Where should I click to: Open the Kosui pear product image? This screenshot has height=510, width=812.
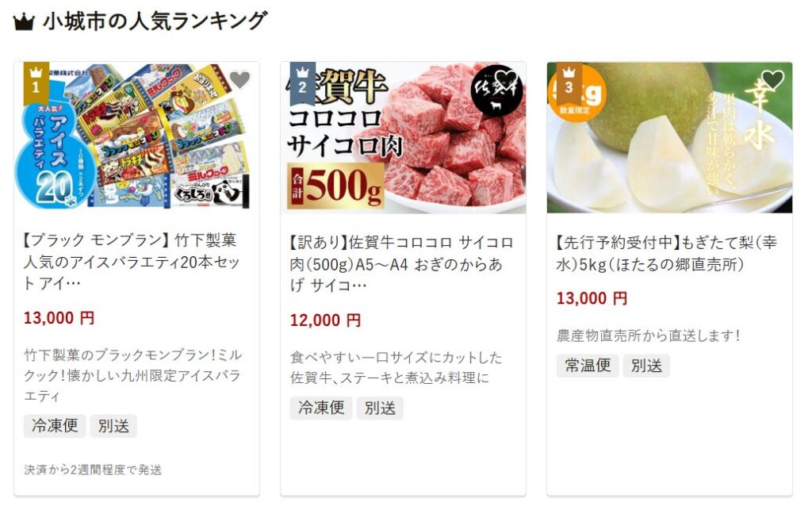click(669, 137)
